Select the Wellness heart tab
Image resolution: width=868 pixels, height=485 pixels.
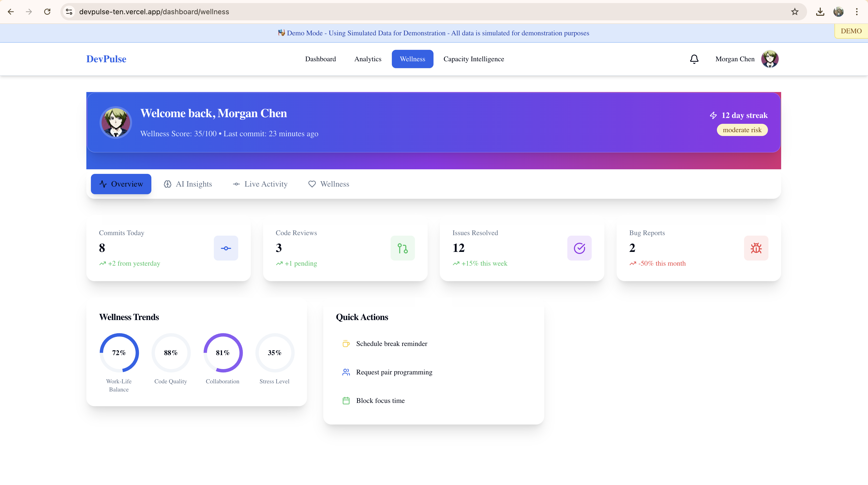click(329, 184)
